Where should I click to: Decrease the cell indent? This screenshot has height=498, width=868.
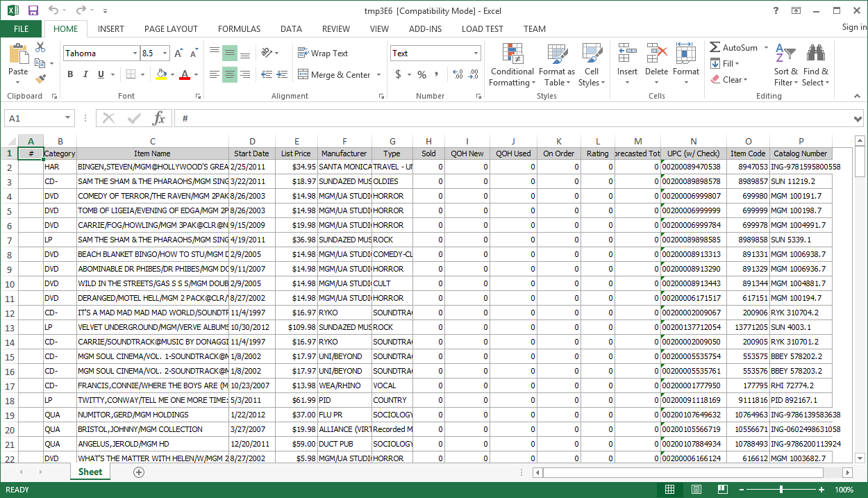point(267,74)
